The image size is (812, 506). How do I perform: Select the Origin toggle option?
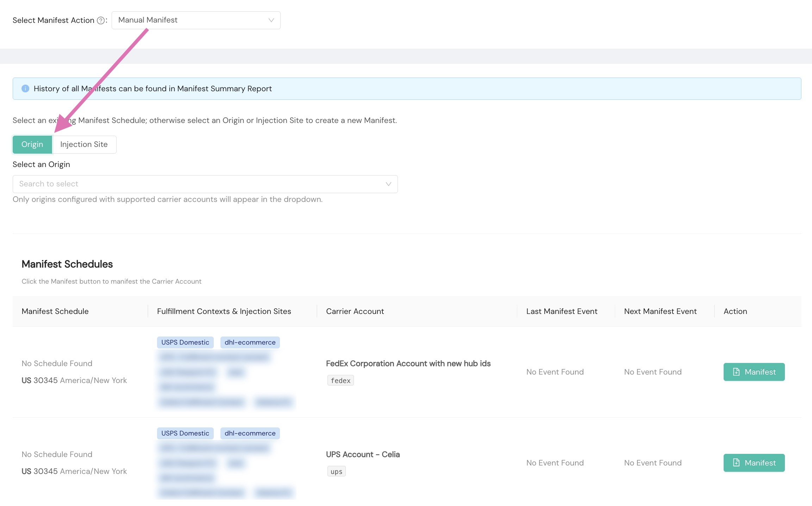click(32, 144)
